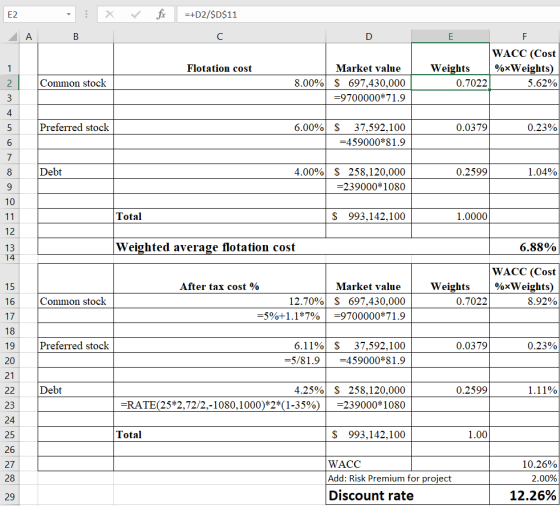This screenshot has height=506, width=560.
Task: Select column E header
Action: point(450,36)
